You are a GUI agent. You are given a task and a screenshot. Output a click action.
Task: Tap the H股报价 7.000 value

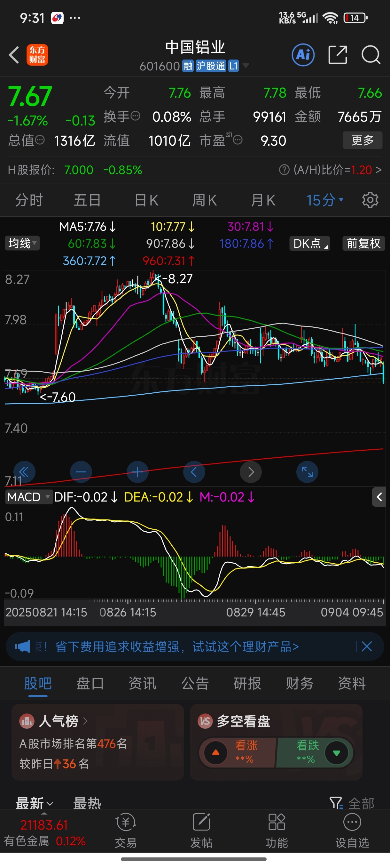click(78, 170)
